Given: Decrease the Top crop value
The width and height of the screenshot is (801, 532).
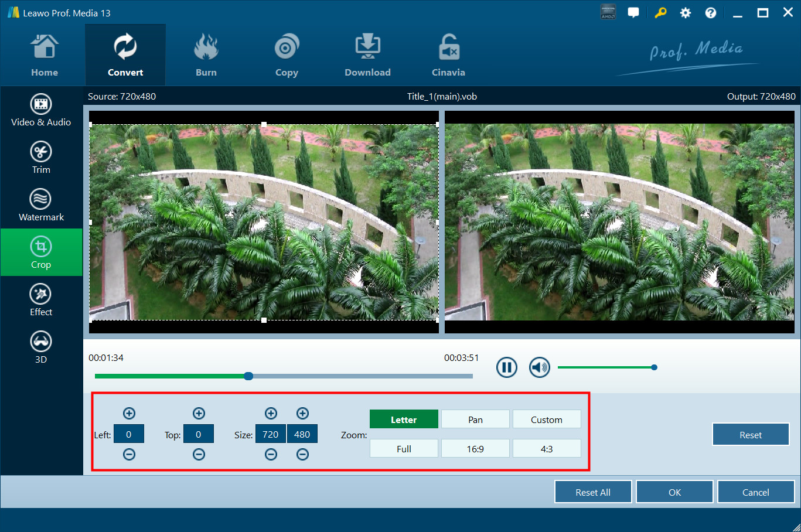Looking at the screenshot, I should [x=199, y=454].
